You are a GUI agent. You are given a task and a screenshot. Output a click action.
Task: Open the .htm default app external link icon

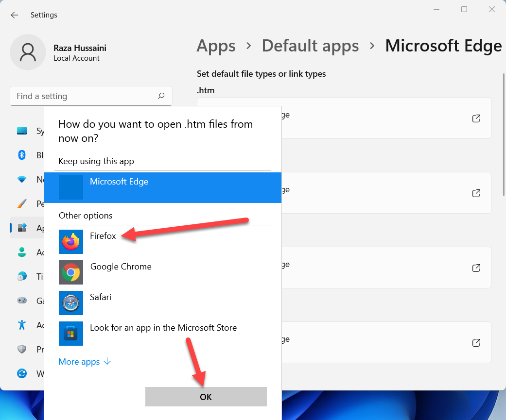point(476,118)
